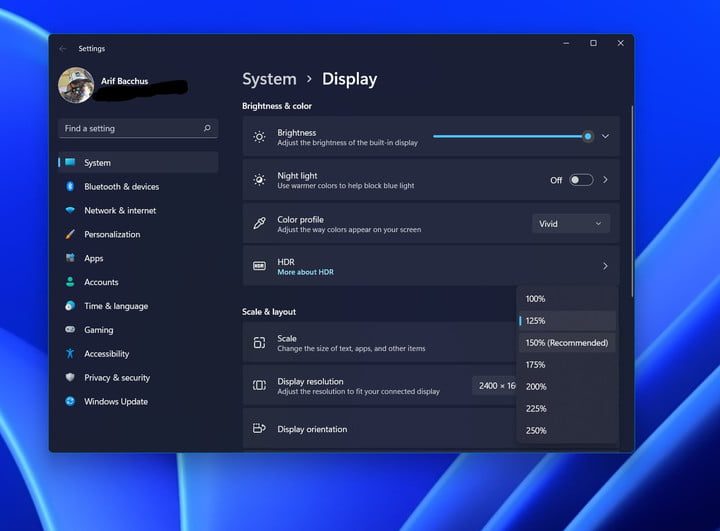
Task: Click the Find a setting search box
Action: (x=138, y=128)
